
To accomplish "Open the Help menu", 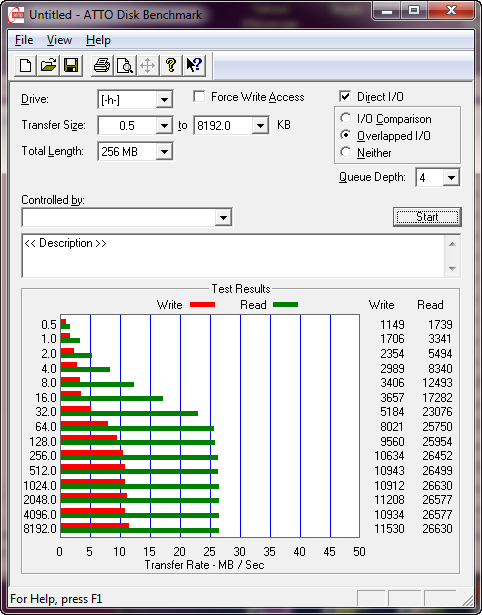I will pyautogui.click(x=98, y=40).
